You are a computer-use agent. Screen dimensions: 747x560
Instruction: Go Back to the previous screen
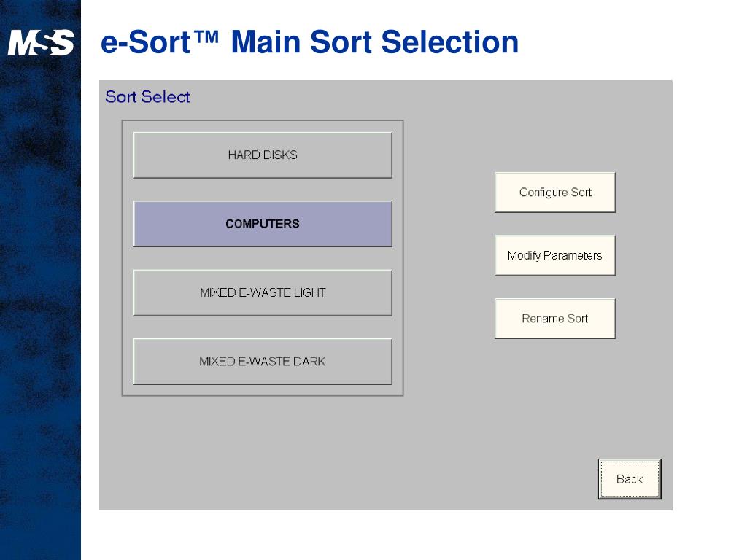[x=630, y=479]
